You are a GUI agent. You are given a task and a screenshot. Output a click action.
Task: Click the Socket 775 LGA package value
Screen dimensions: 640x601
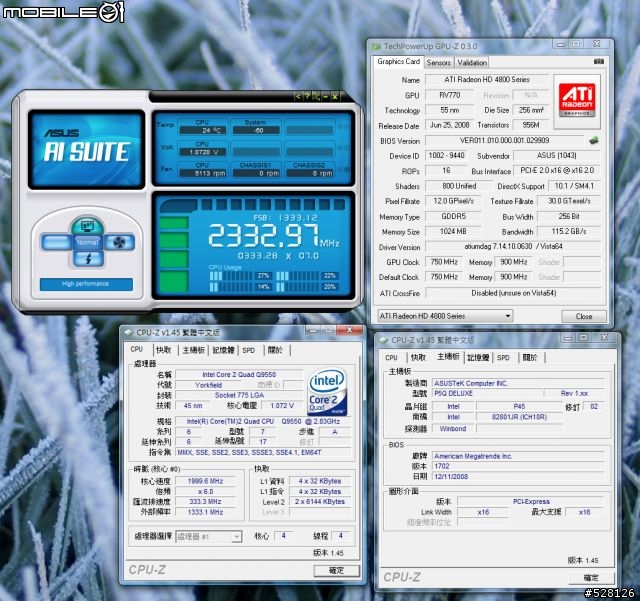tap(239, 395)
